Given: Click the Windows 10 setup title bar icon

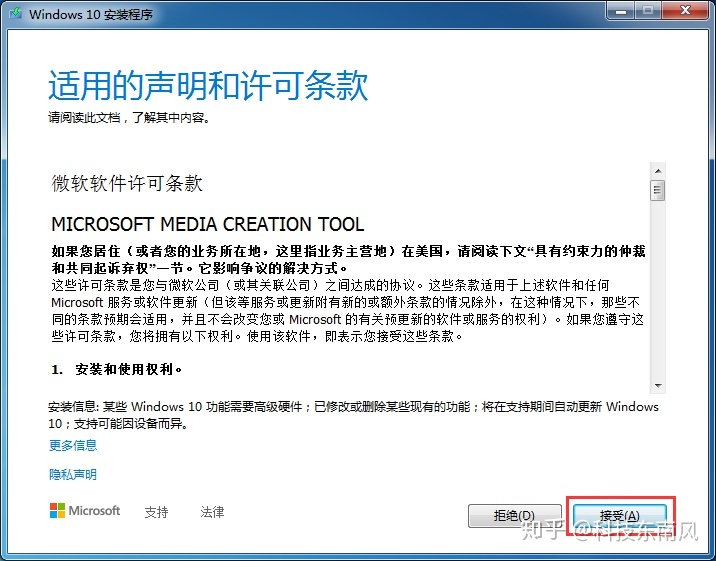Looking at the screenshot, I should pyautogui.click(x=15, y=13).
